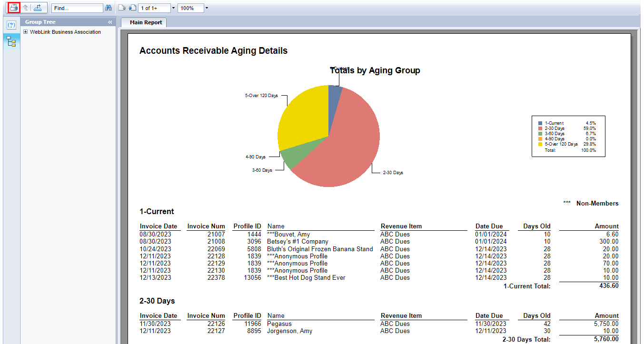
Task: Click invoice number 21008
Action: pos(216,241)
